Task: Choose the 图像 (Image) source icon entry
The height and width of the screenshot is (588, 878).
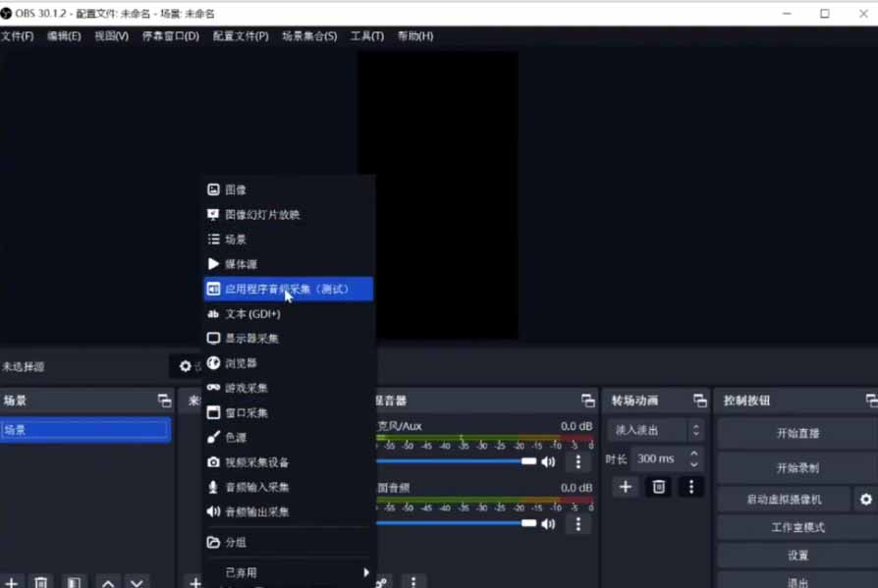Action: [235, 189]
